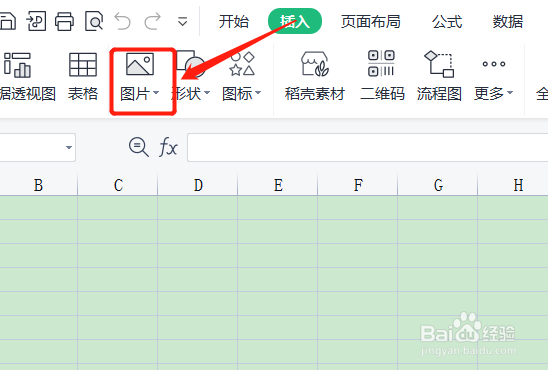Select column E header
The width and height of the screenshot is (548, 370).
[278, 185]
